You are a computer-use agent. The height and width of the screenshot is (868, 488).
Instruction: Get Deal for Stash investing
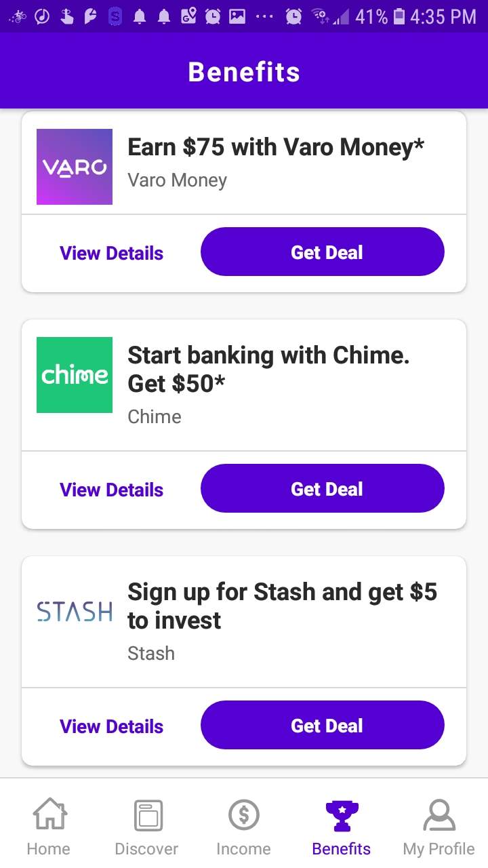pyautogui.click(x=323, y=726)
